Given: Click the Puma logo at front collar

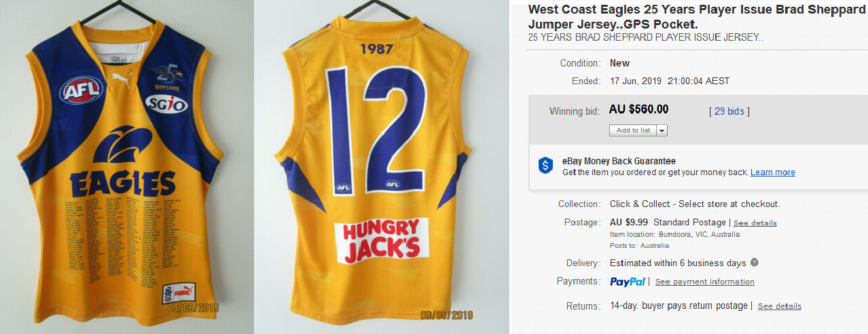Looking at the screenshot, I should coord(122,78).
